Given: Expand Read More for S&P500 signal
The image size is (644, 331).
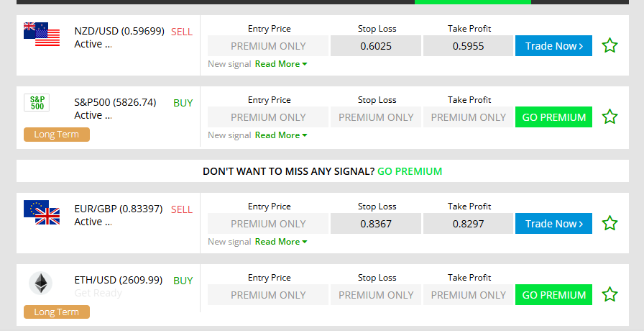Looking at the screenshot, I should pyautogui.click(x=280, y=135).
